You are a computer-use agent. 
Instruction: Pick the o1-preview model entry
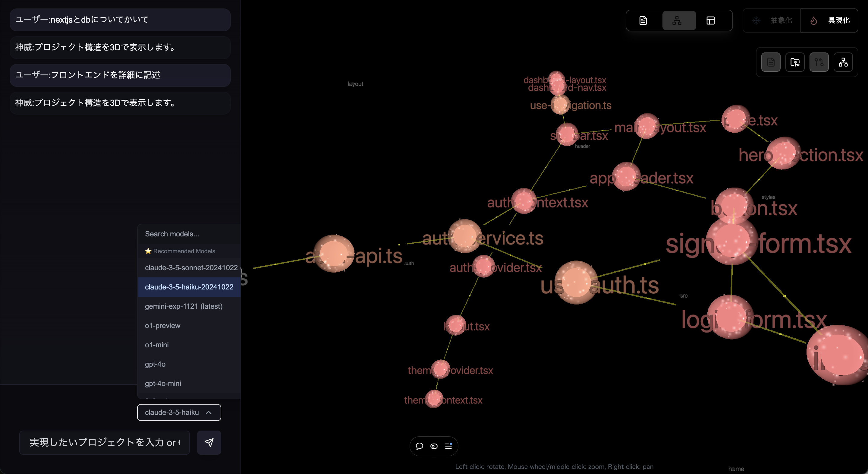163,325
